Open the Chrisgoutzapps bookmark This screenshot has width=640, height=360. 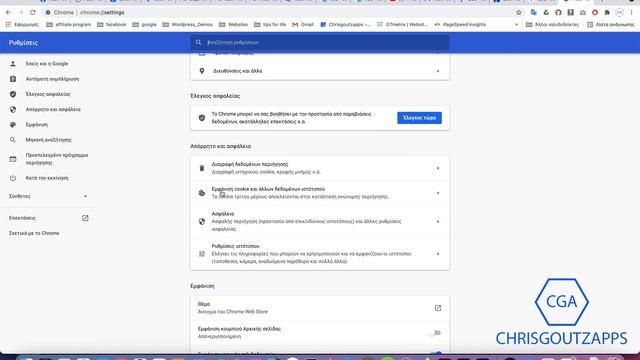pyautogui.click(x=345, y=24)
